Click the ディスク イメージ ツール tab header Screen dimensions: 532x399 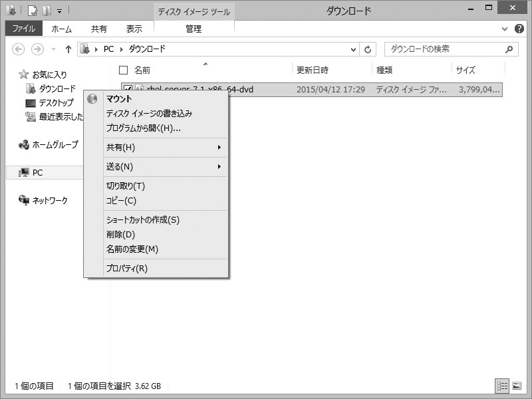pyautogui.click(x=194, y=12)
